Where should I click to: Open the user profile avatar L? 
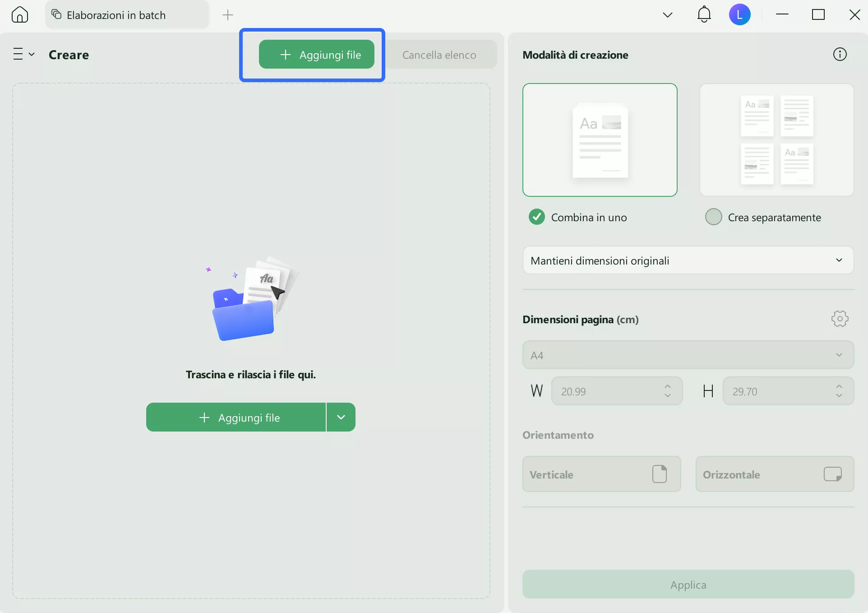point(739,15)
